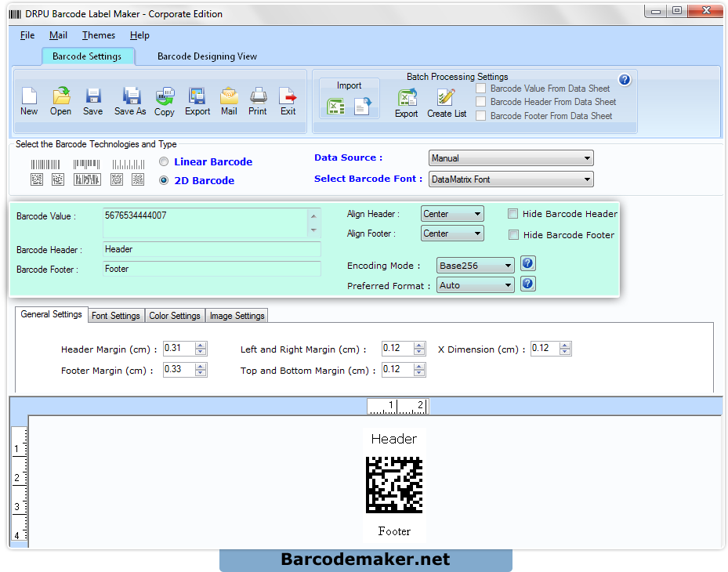Click the Create List batch icon
Viewport: 728px width, 572px height.
tap(446, 99)
